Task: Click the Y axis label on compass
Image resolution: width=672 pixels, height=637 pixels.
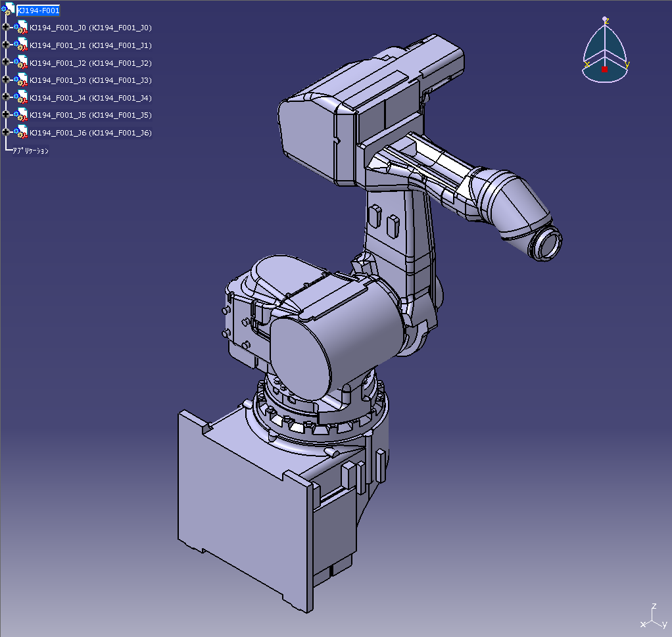Action: click(x=627, y=64)
